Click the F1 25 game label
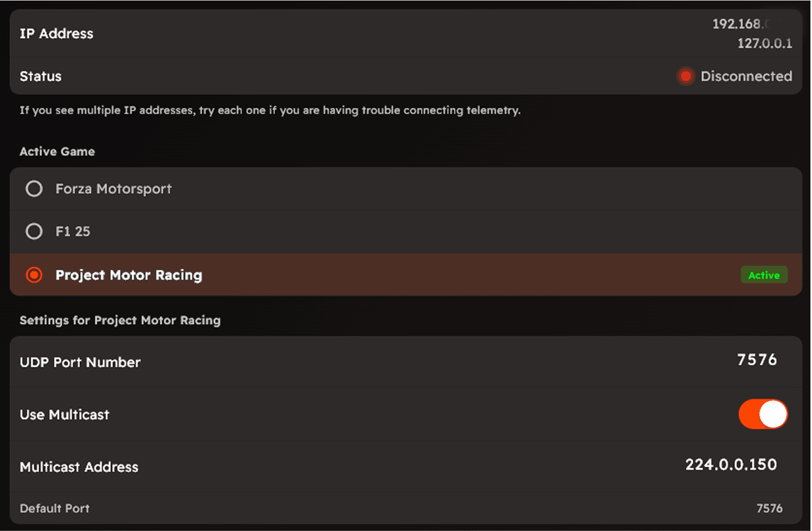This screenshot has width=812, height=531. (x=73, y=231)
